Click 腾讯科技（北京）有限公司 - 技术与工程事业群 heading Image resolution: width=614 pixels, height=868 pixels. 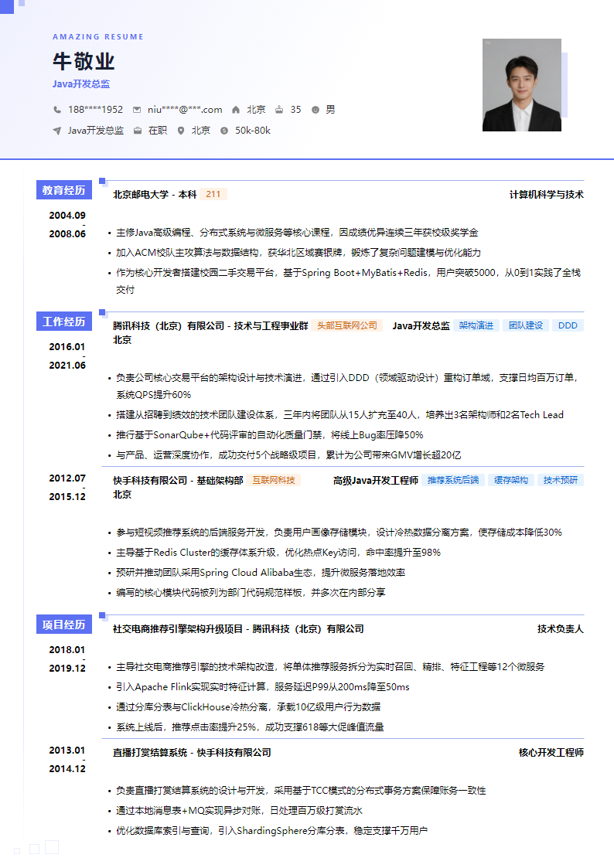point(210,325)
